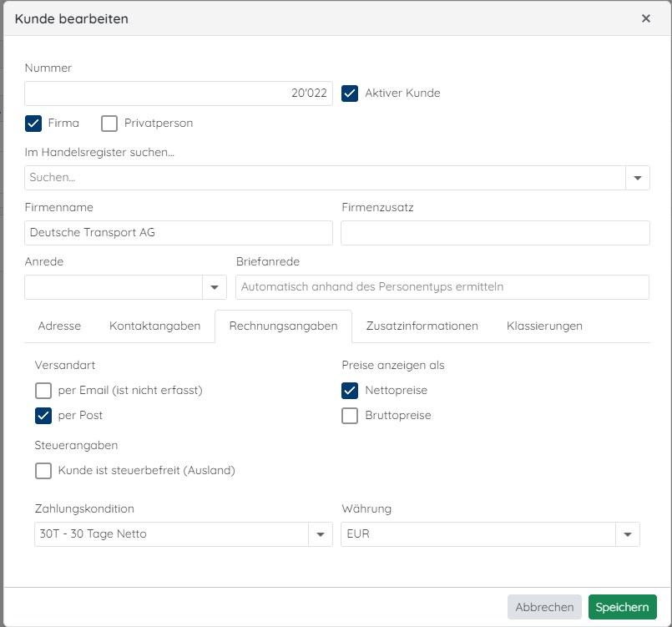Check the Privatperson checkbox
This screenshot has height=627, width=672.
tap(109, 124)
